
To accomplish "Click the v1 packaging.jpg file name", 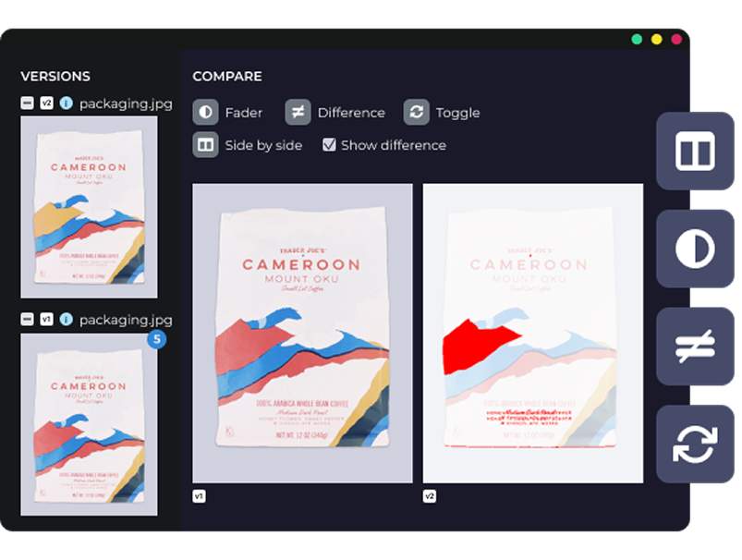I will click(126, 320).
